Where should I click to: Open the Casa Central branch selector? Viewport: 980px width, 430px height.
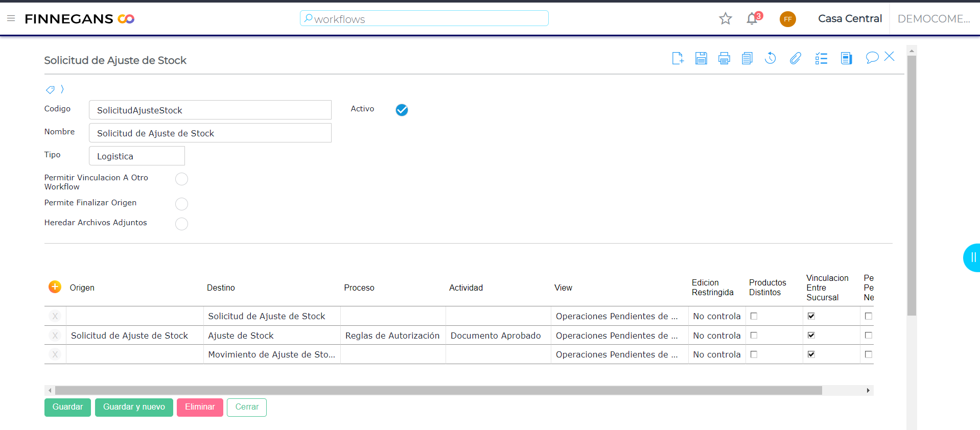point(849,19)
